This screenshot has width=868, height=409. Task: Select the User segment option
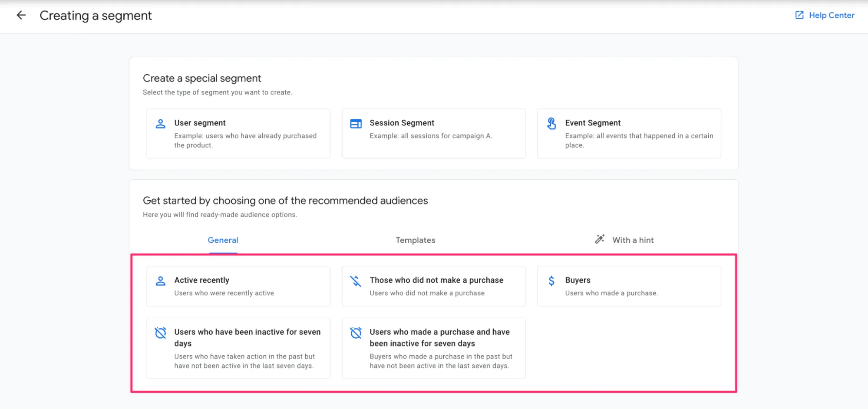[x=238, y=133]
